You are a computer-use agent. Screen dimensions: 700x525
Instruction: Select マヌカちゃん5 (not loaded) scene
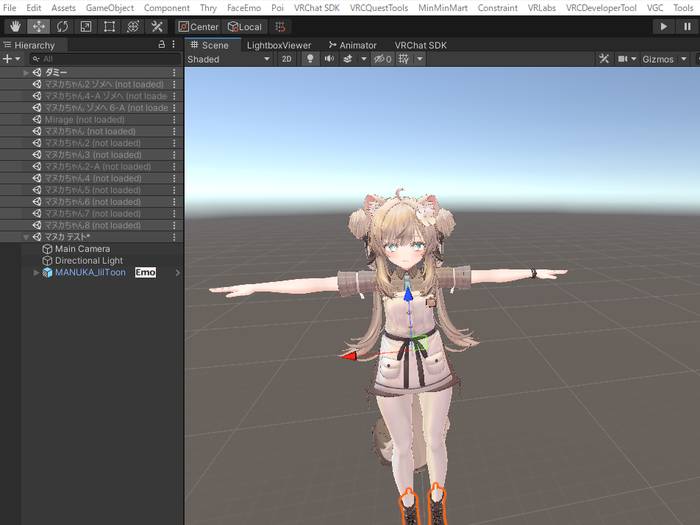[x=92, y=190]
